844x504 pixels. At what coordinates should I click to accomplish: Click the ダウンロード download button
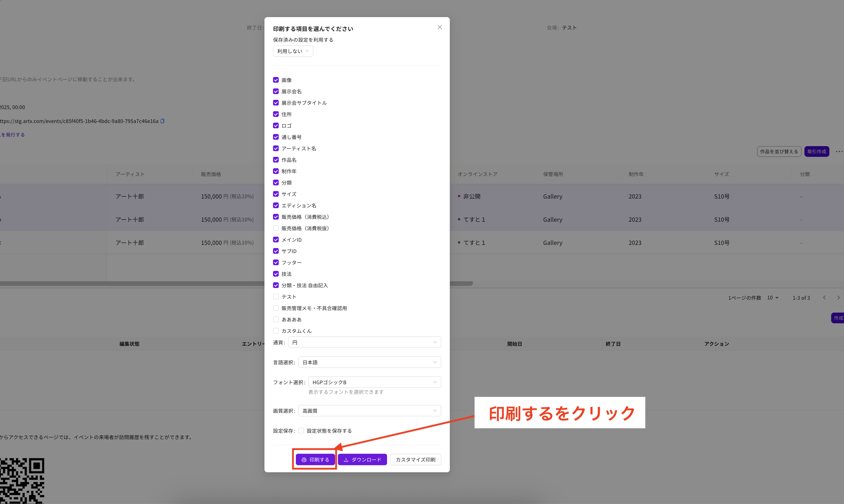point(362,459)
